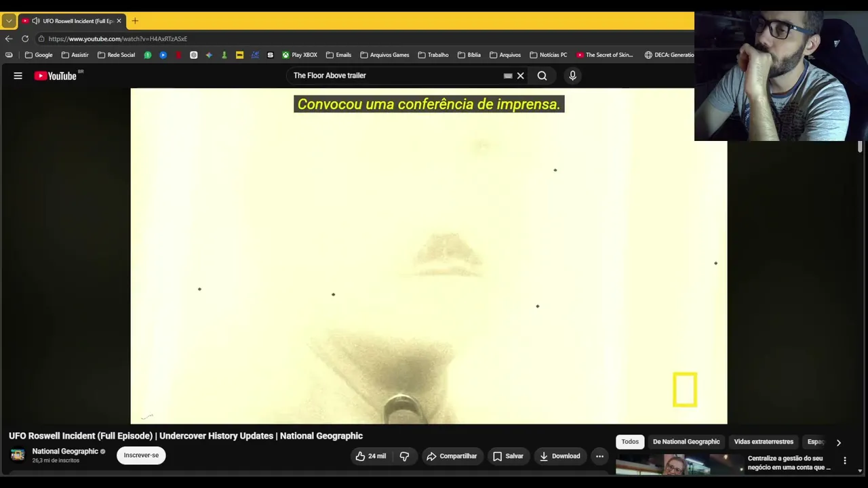Switch to the UFO Roswell Incident tab
The image size is (868, 488).
(72, 21)
